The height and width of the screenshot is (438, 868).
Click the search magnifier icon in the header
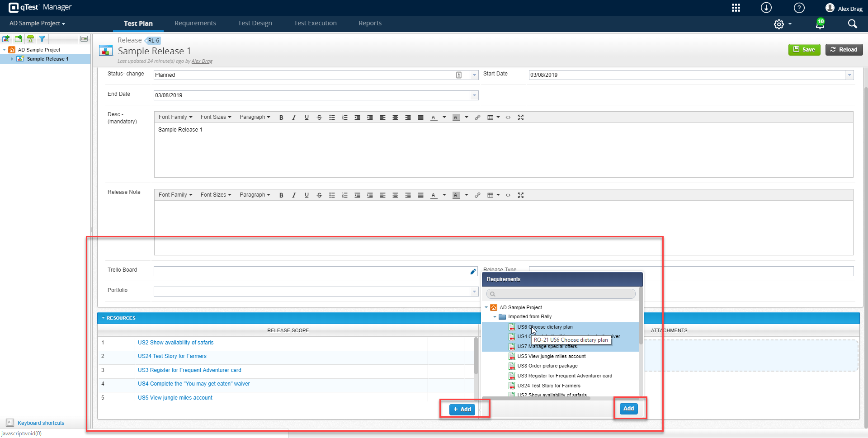point(852,24)
